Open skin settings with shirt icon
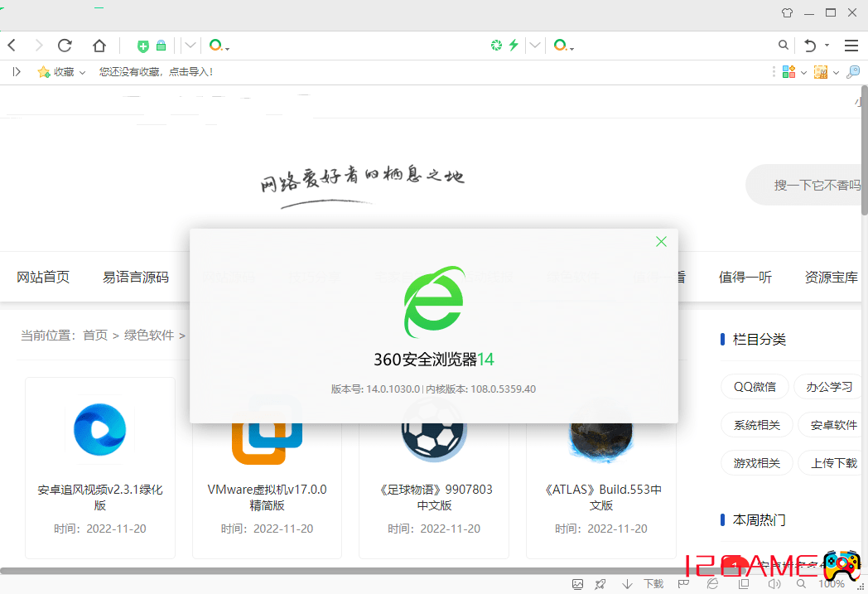The height and width of the screenshot is (594, 868). coord(787,12)
